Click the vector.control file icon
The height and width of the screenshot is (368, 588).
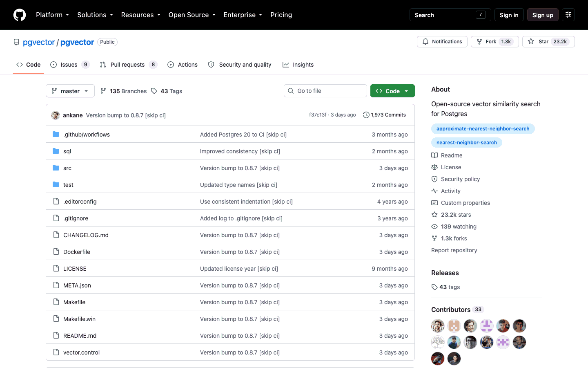click(56, 352)
